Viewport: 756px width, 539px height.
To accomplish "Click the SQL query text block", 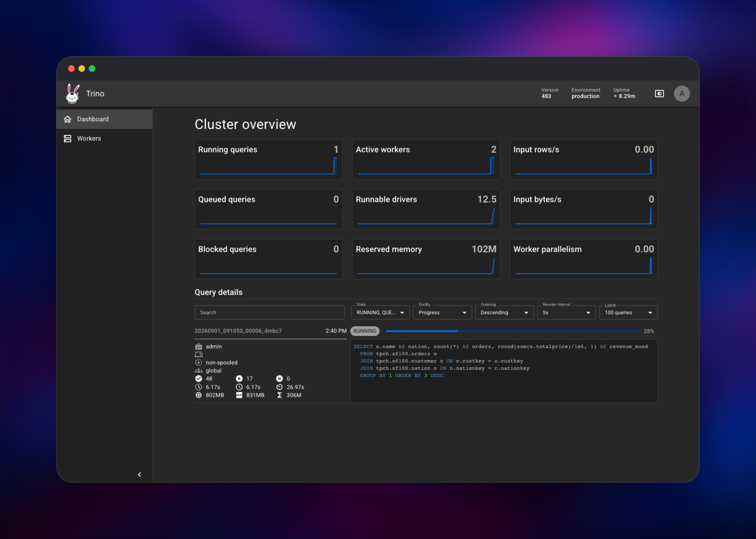I will tap(504, 371).
